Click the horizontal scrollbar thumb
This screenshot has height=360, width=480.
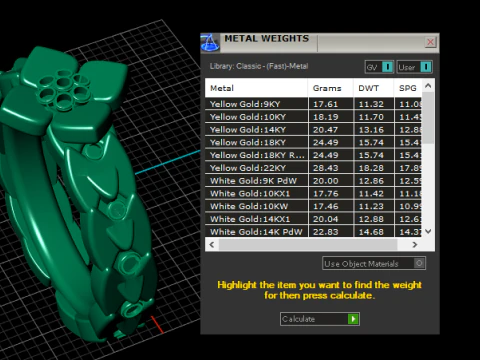tap(308, 244)
